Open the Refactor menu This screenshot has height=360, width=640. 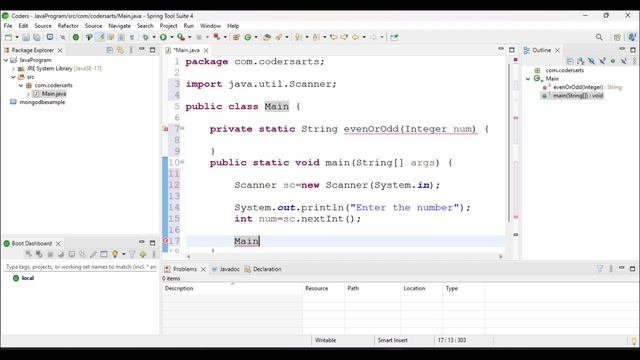[x=68, y=26]
